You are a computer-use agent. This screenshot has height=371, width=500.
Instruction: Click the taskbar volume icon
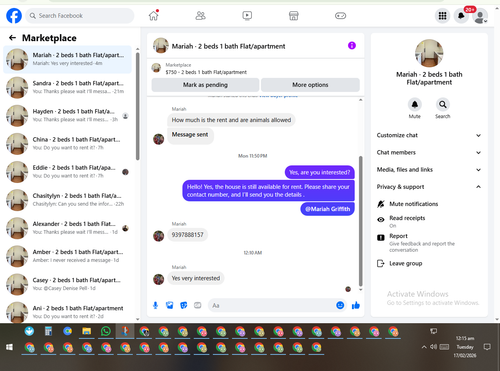point(433,347)
